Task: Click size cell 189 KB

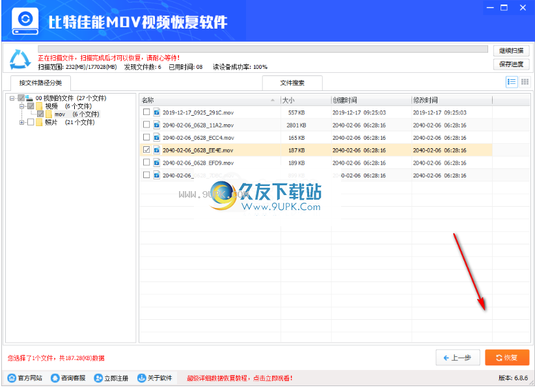Action: tap(297, 163)
